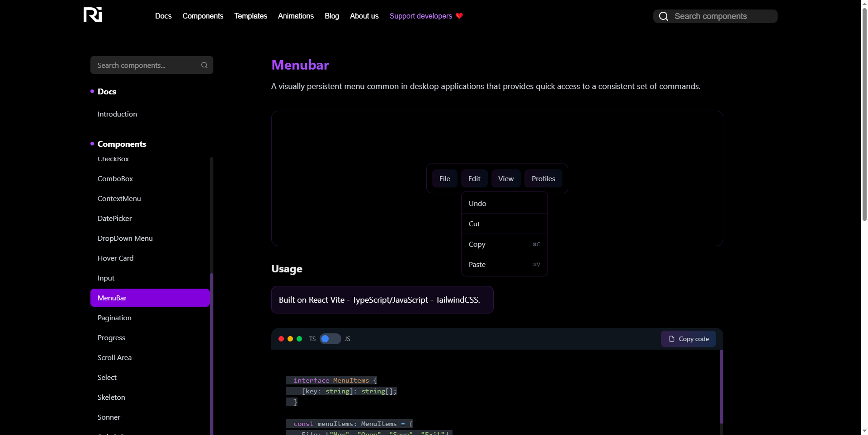This screenshot has height=435, width=868.
Task: Focus the top Search components field
Action: point(715,16)
